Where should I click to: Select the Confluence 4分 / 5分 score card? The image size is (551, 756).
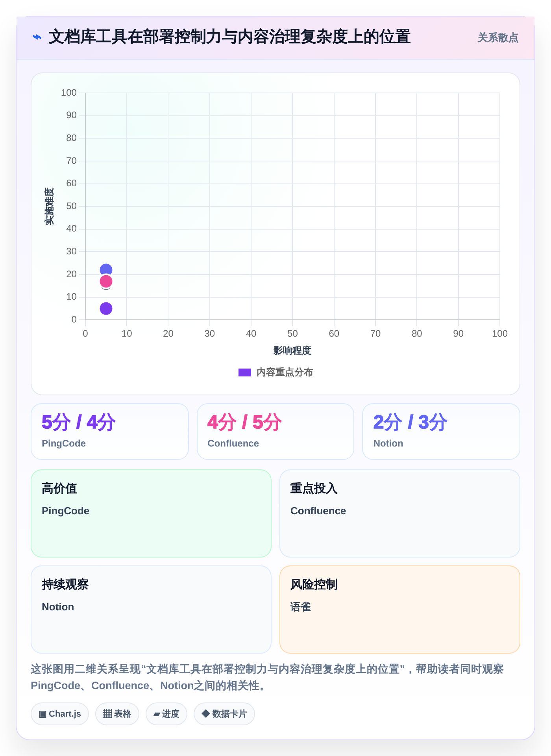click(275, 432)
